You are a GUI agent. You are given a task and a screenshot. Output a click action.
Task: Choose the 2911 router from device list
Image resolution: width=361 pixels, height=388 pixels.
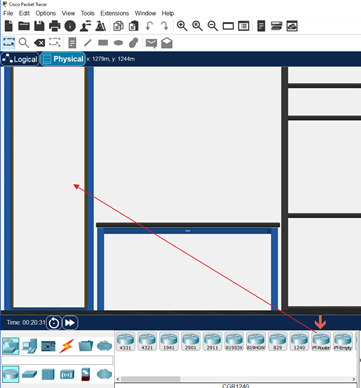[x=212, y=341]
